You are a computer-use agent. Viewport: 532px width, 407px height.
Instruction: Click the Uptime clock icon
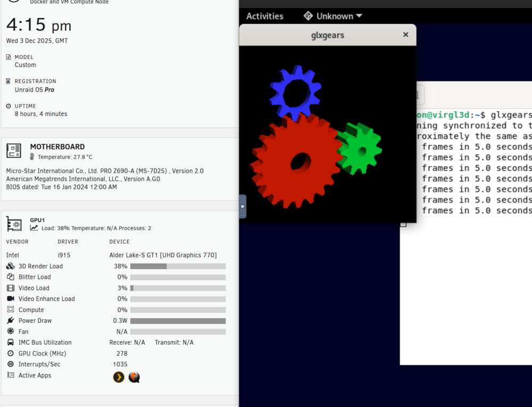point(9,106)
